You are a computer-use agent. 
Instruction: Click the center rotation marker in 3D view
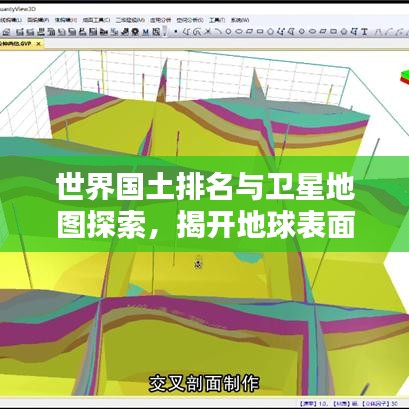[198, 264]
